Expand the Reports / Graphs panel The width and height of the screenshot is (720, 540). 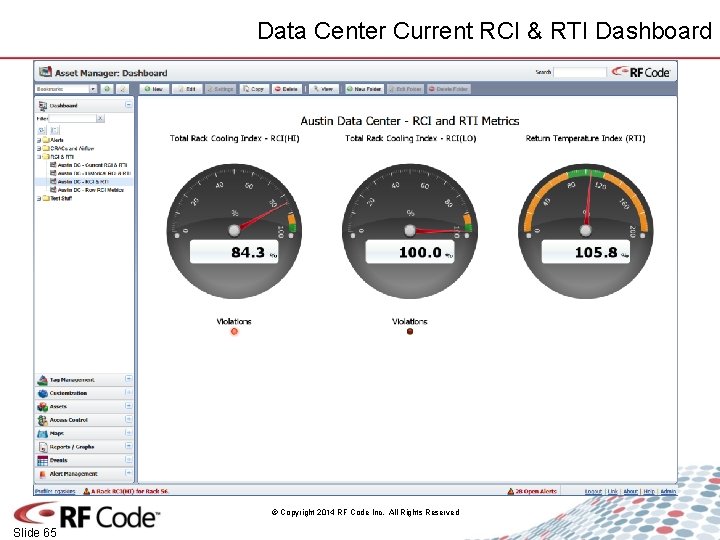pos(128,446)
